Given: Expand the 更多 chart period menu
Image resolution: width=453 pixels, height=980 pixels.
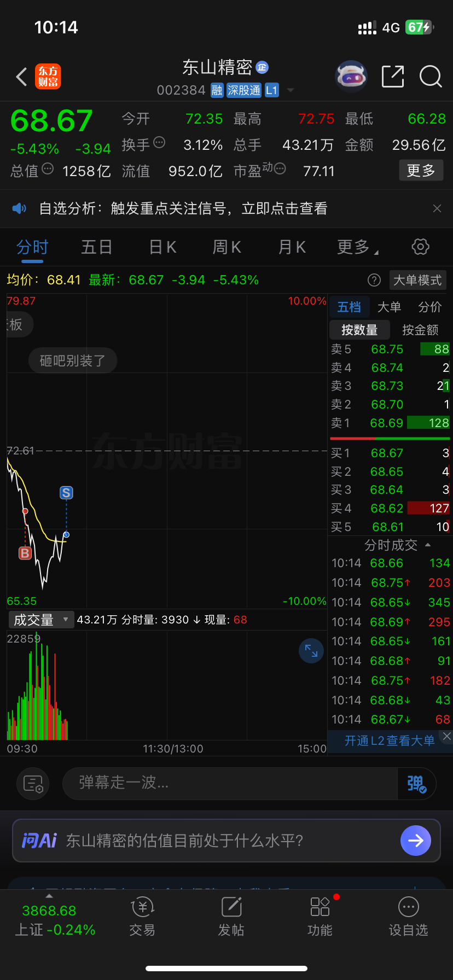Looking at the screenshot, I should pyautogui.click(x=357, y=247).
